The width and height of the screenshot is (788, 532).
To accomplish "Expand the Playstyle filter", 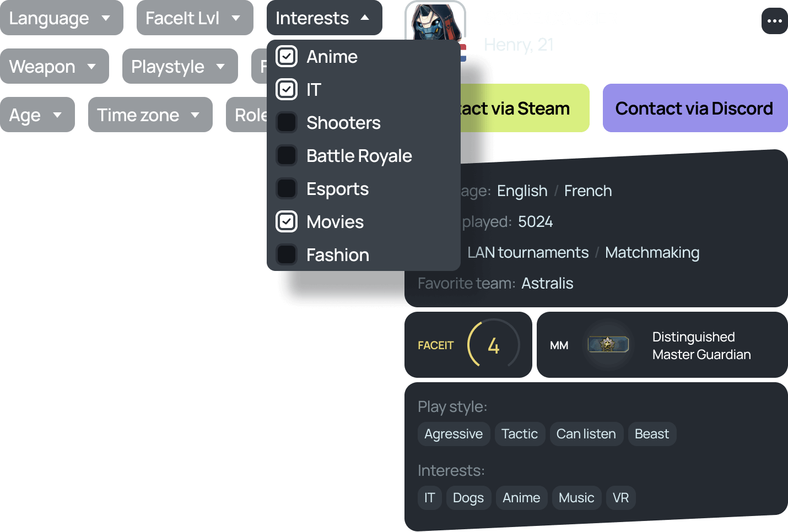I will pos(180,66).
